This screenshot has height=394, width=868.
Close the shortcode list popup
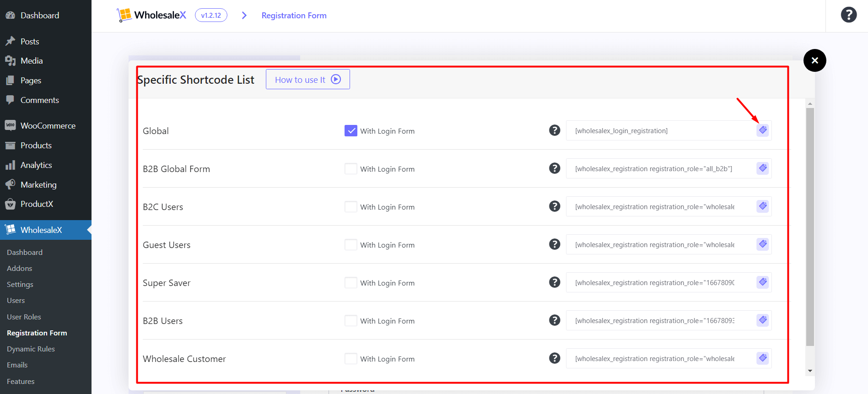pos(815,60)
